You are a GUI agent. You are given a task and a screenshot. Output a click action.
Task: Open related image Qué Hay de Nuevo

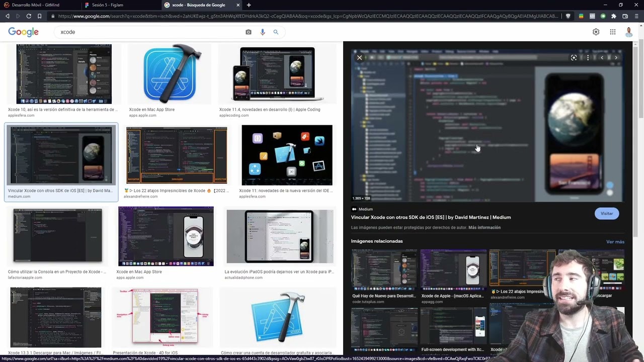coord(384,270)
